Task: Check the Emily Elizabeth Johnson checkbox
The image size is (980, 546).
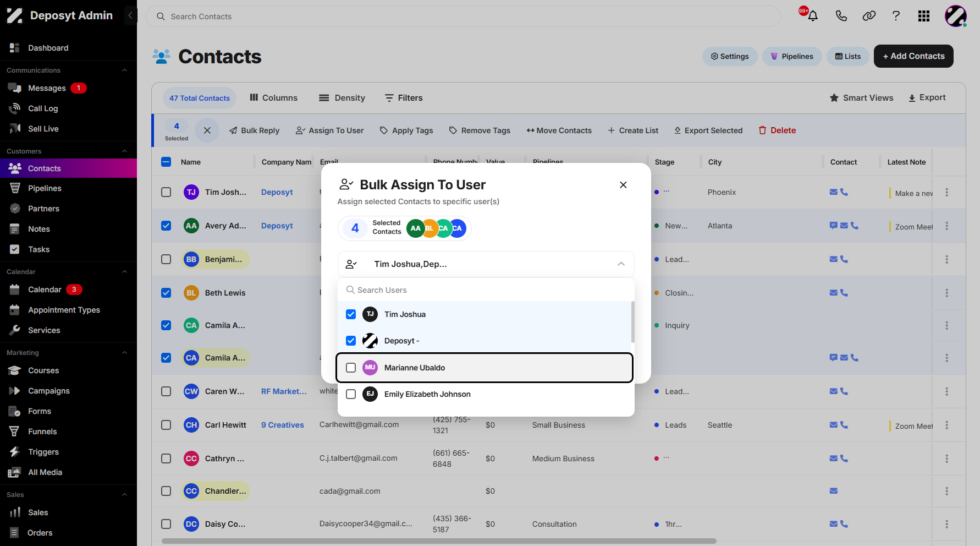Action: tap(351, 394)
